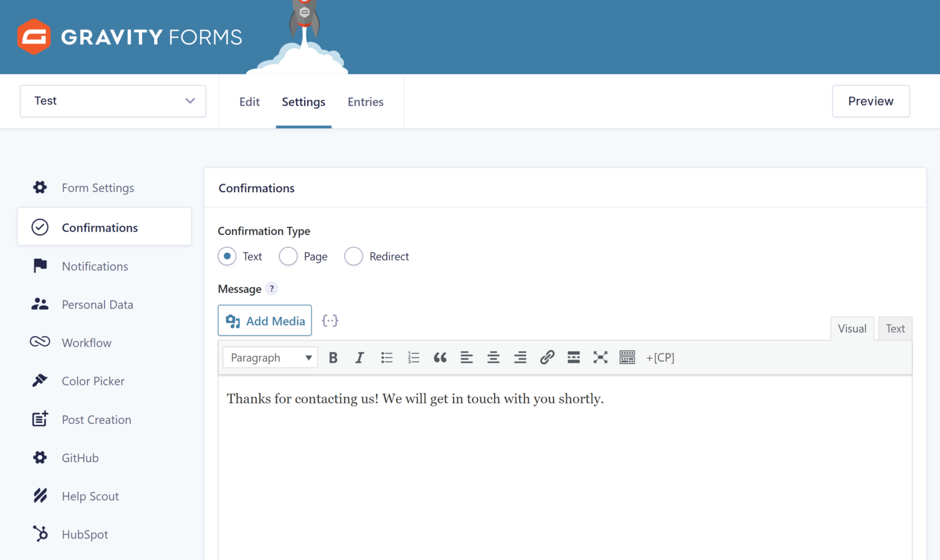Open Help Scout settings from sidebar
This screenshot has width=940, height=560.
click(89, 496)
